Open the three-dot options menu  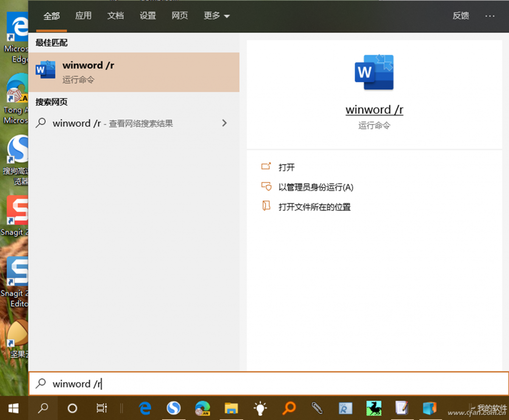(490, 16)
